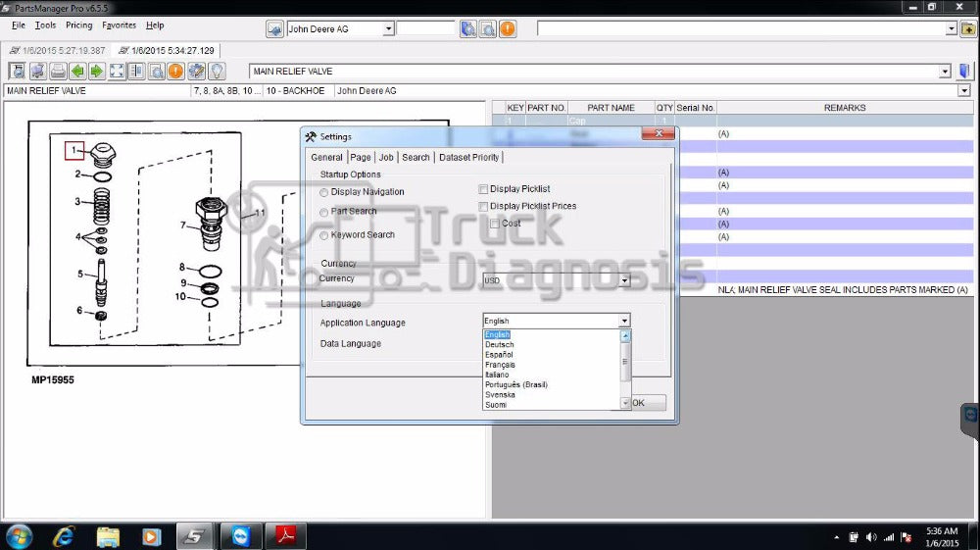
Task: Check the Display Picklist Prices option
Action: [483, 207]
